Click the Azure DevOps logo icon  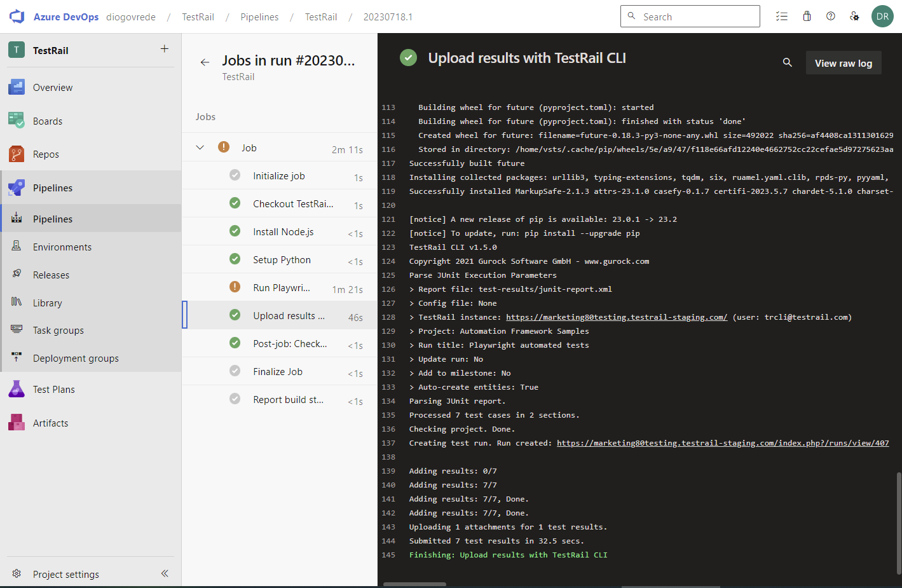tap(17, 17)
